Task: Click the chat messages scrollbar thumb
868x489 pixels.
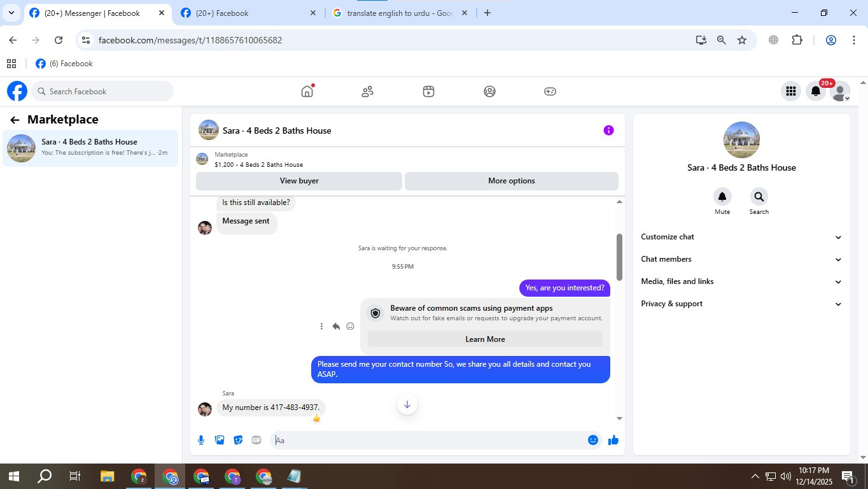Action: click(x=619, y=257)
